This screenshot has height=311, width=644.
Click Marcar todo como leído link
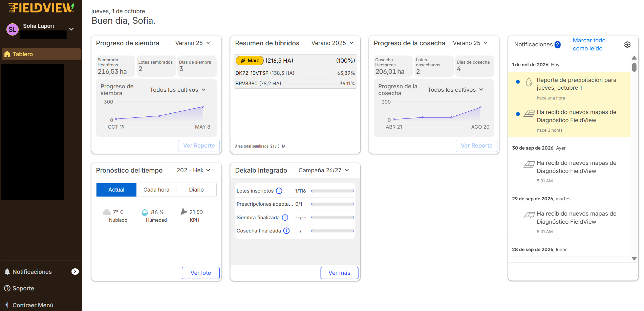click(589, 44)
